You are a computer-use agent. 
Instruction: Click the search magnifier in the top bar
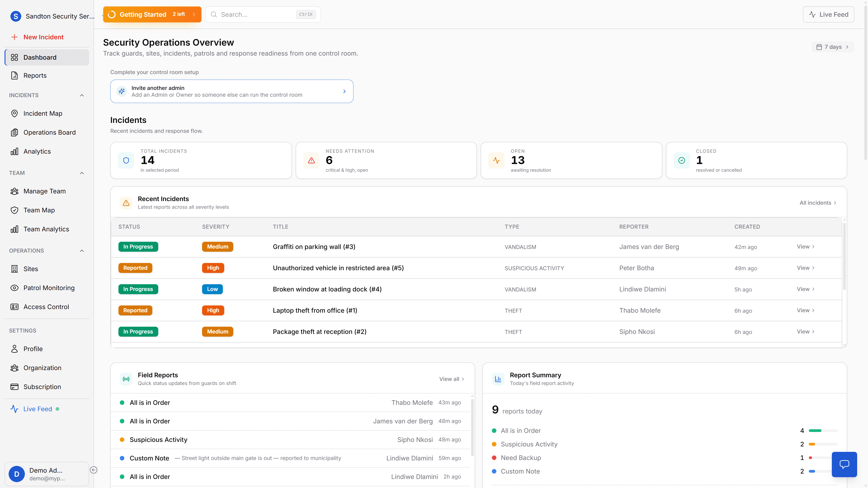pyautogui.click(x=214, y=14)
